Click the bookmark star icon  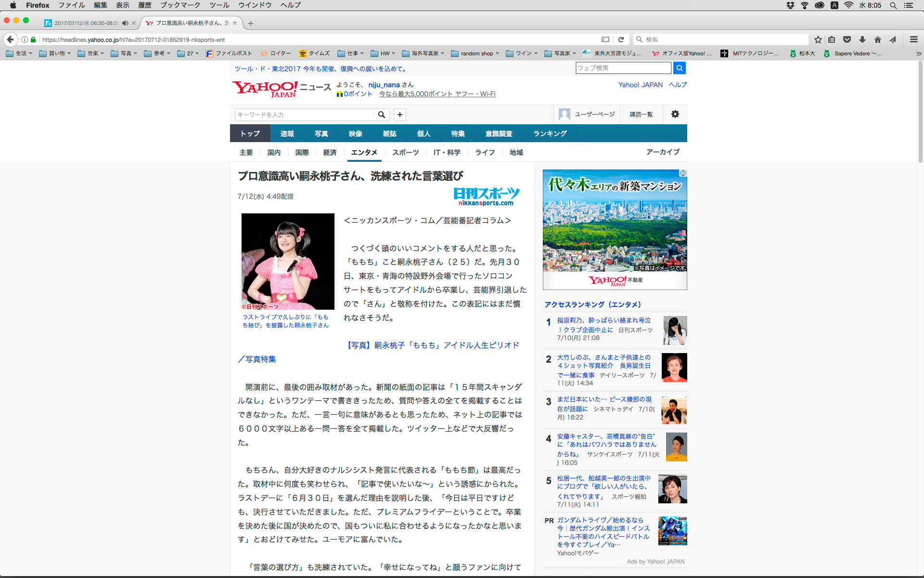818,39
